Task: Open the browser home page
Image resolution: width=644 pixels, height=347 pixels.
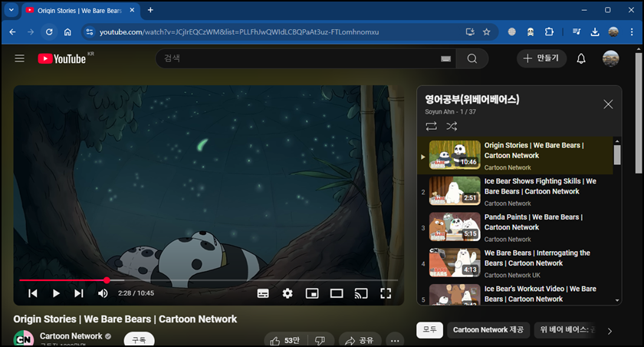Action: click(x=67, y=32)
